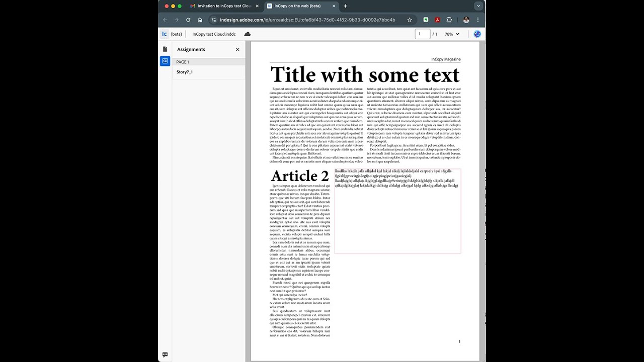644x362 pixels.
Task: Click the Reload page icon
Action: point(188,20)
